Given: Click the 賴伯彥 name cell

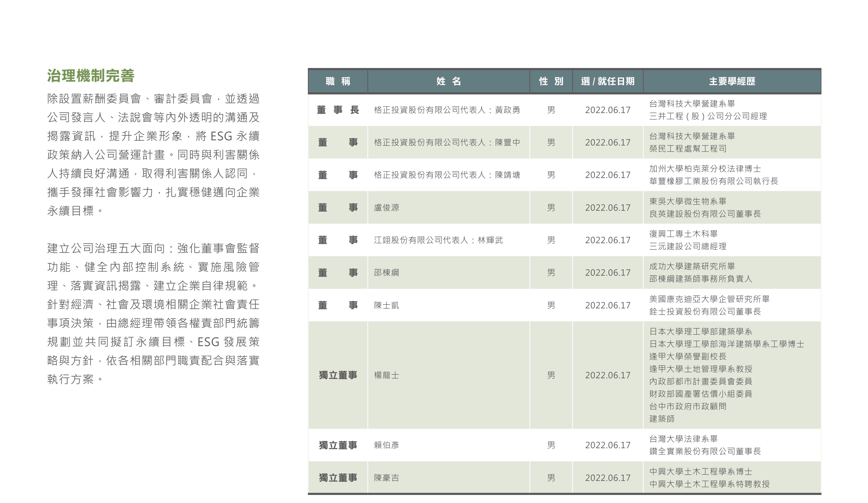Looking at the screenshot, I should (x=387, y=445).
